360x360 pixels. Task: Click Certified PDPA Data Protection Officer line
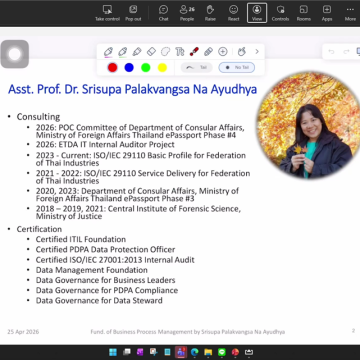[x=105, y=250]
